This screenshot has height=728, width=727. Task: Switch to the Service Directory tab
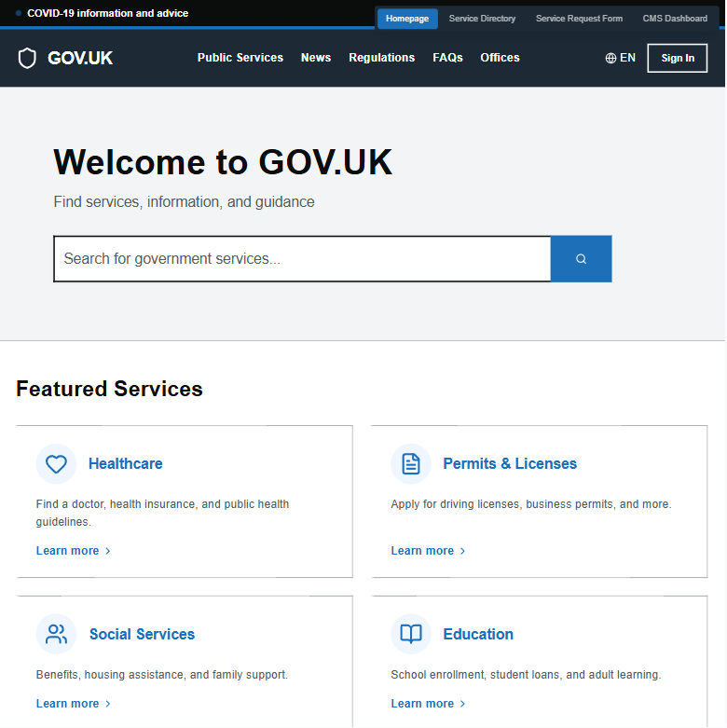click(x=482, y=19)
